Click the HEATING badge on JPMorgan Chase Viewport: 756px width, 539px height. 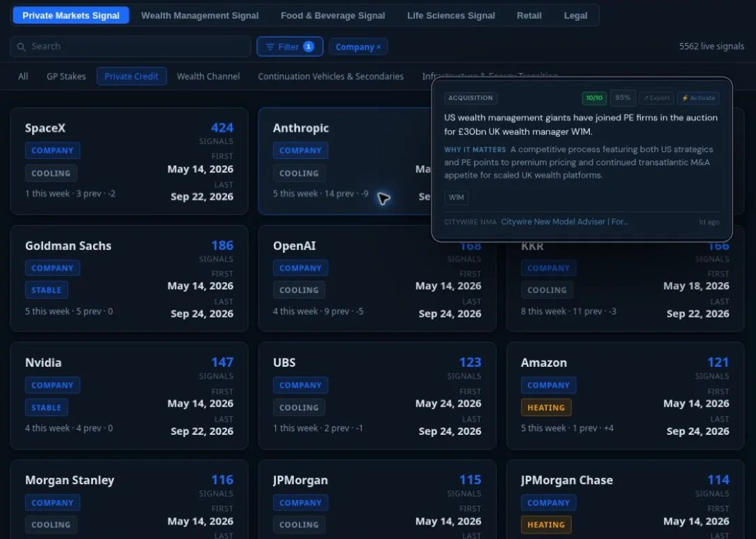click(x=545, y=525)
